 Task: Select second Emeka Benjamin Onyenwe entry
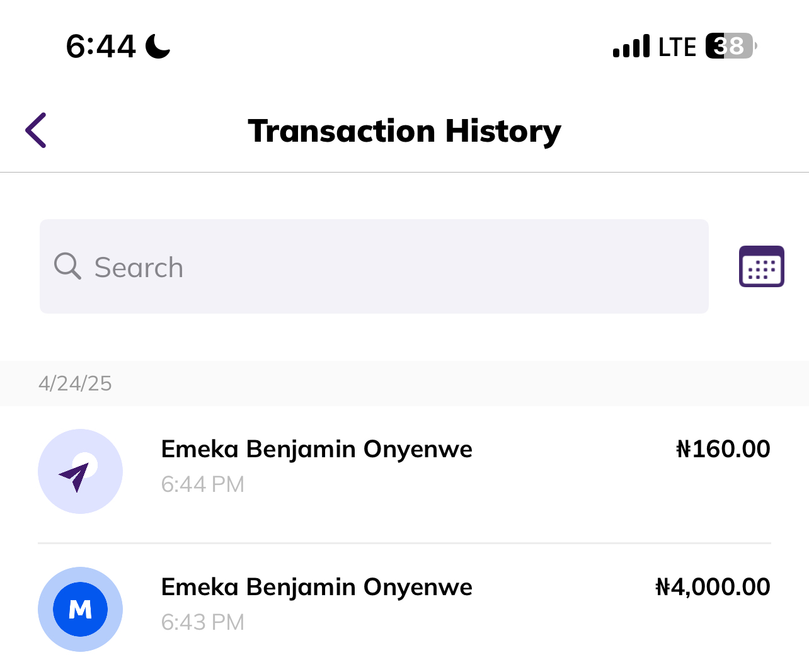click(316, 587)
